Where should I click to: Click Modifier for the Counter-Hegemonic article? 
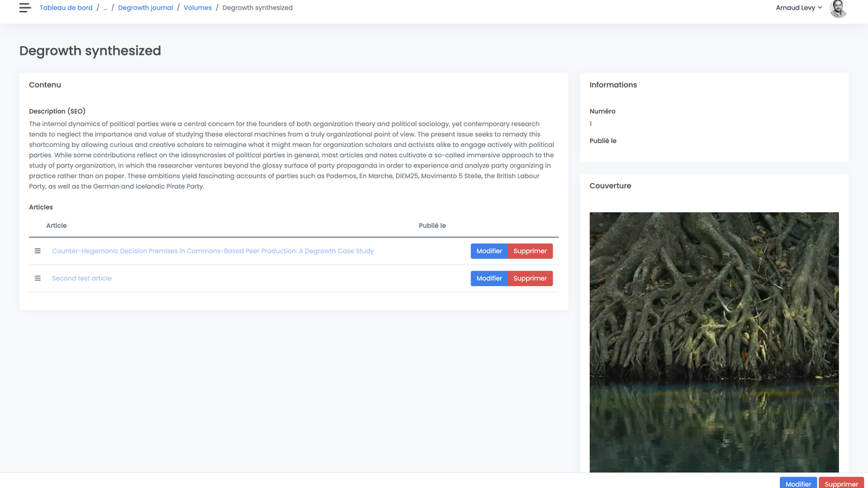tap(489, 251)
